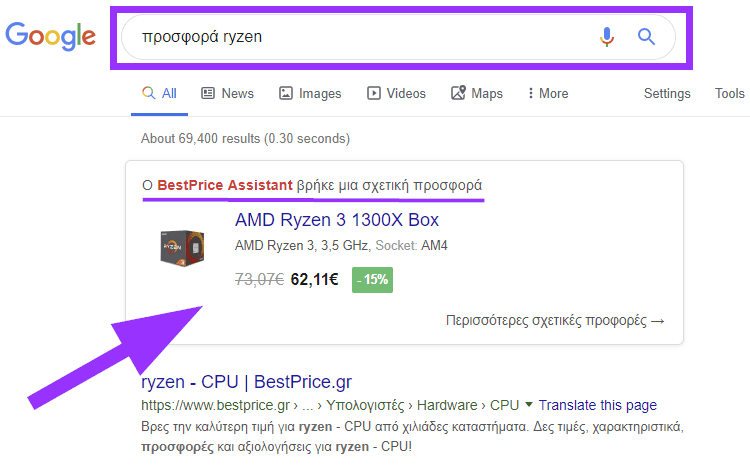The image size is (750, 475).
Task: Open search Tools
Action: [x=729, y=93]
